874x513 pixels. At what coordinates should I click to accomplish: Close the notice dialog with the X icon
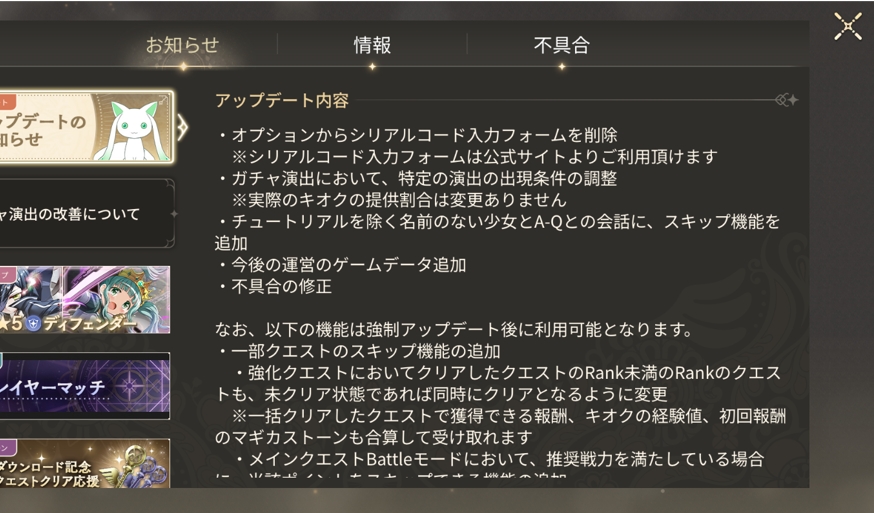(x=847, y=26)
